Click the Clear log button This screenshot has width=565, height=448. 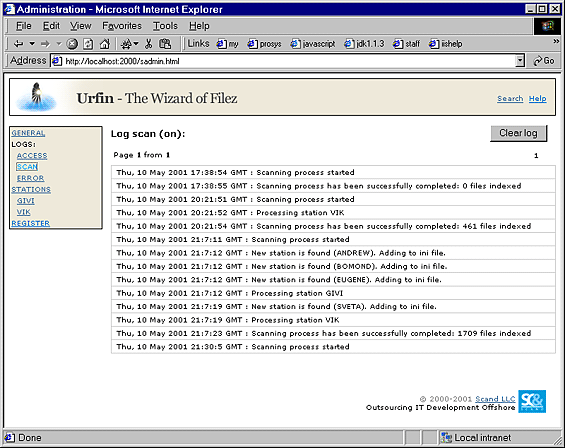(x=518, y=133)
